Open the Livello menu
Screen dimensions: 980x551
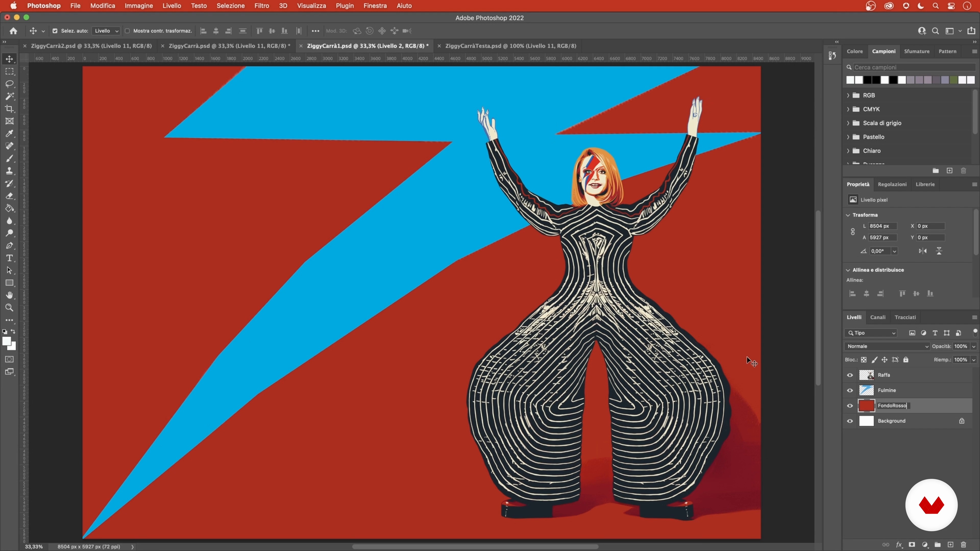click(x=171, y=6)
